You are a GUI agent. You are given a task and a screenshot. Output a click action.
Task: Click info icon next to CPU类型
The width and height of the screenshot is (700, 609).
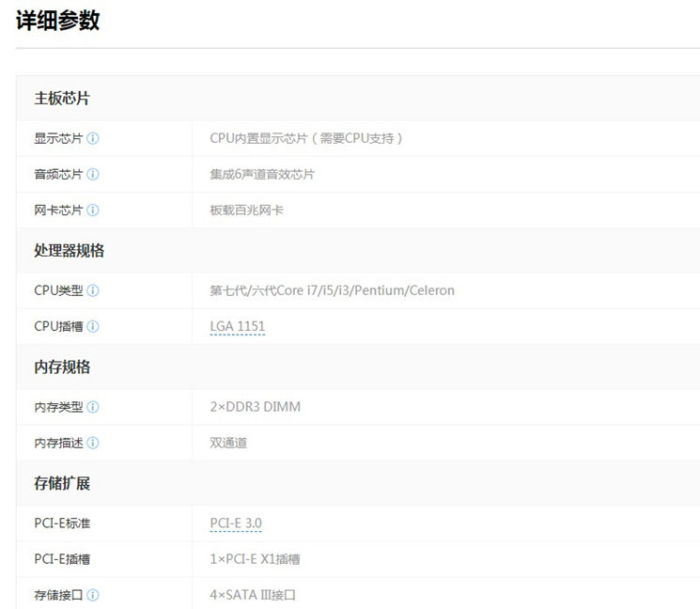[92, 290]
